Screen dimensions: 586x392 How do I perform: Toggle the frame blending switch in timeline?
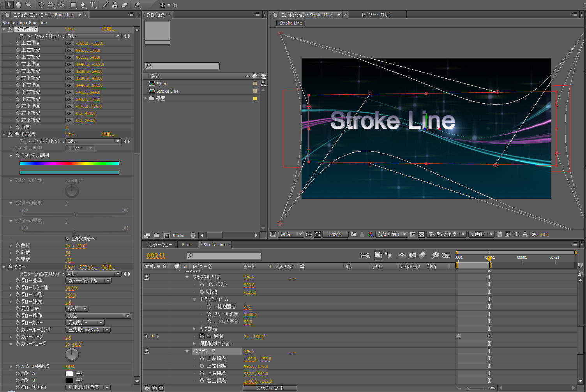[412, 255]
